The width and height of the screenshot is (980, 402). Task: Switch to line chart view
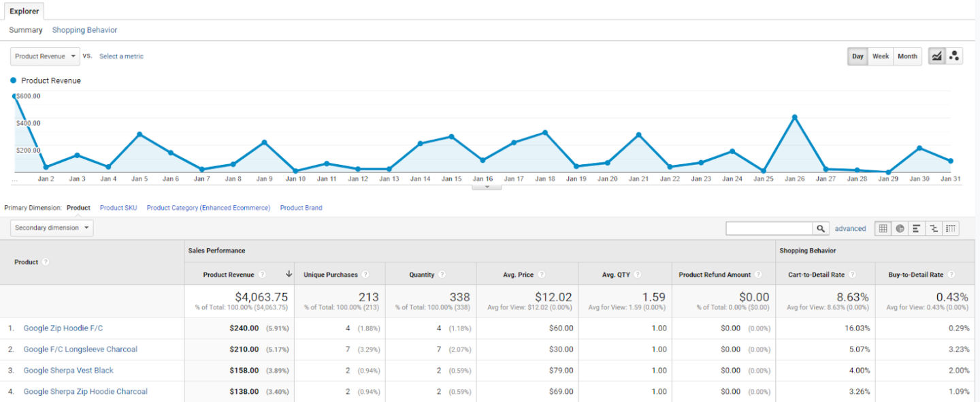point(937,57)
